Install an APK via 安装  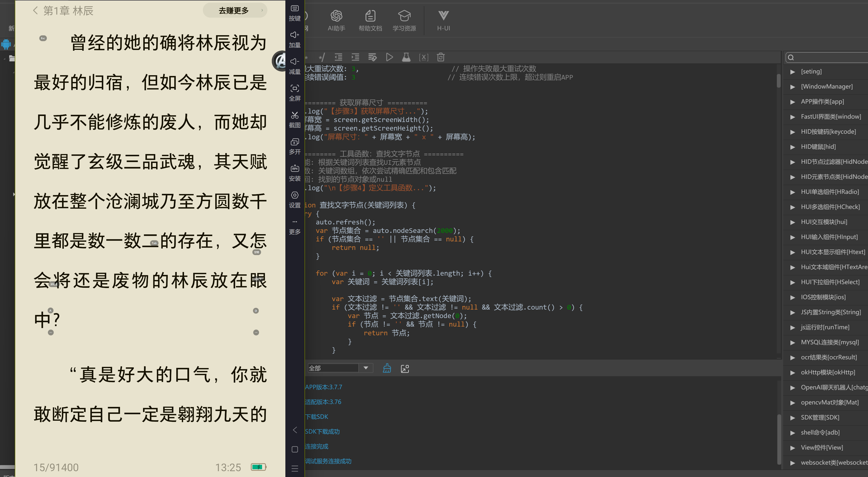[295, 173]
